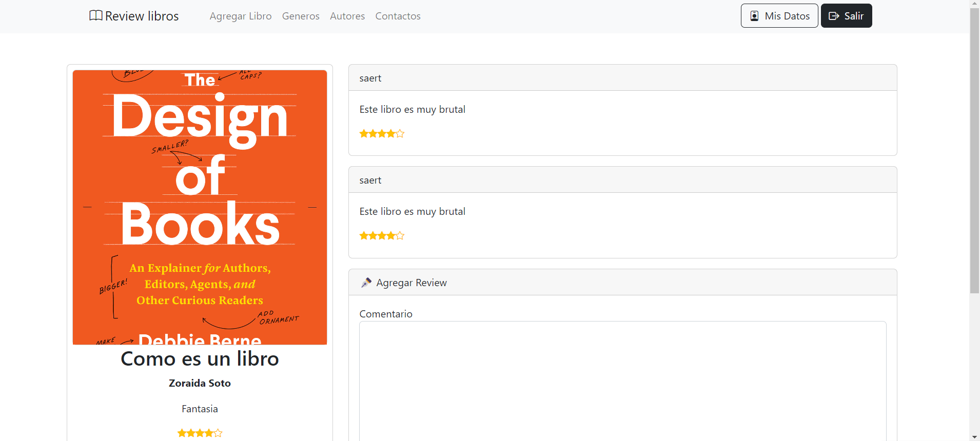The width and height of the screenshot is (980, 441).
Task: Focus the Comentario text area
Action: pyautogui.click(x=623, y=381)
